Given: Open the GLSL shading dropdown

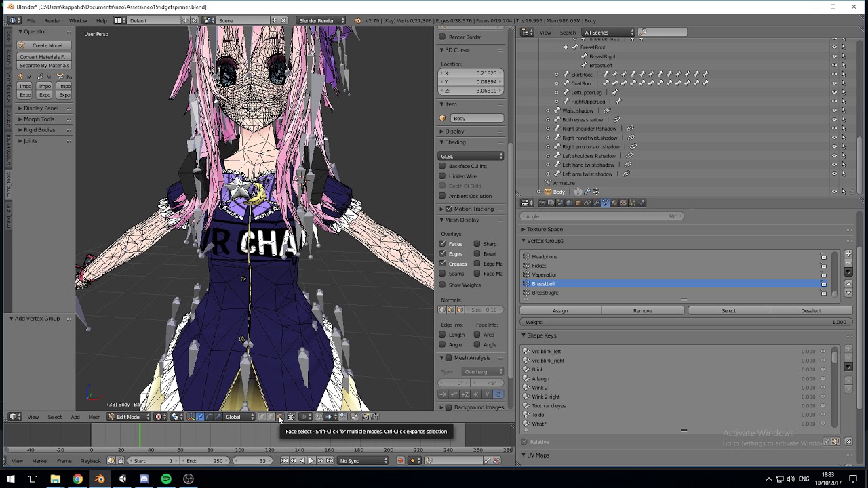Looking at the screenshot, I should tap(471, 156).
